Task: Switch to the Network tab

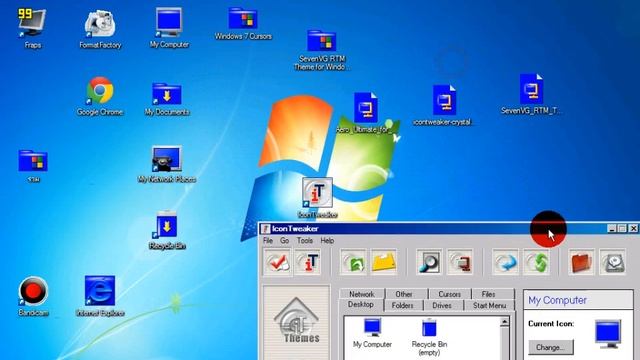Action: point(362,294)
